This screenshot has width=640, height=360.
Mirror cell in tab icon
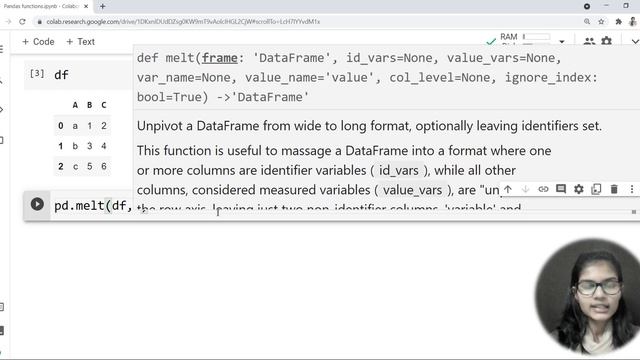[x=596, y=189]
